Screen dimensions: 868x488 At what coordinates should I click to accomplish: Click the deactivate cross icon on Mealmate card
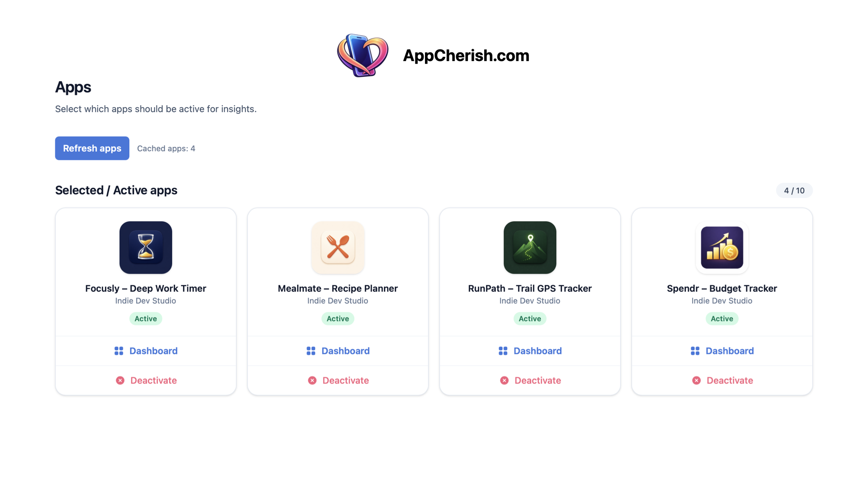point(312,380)
